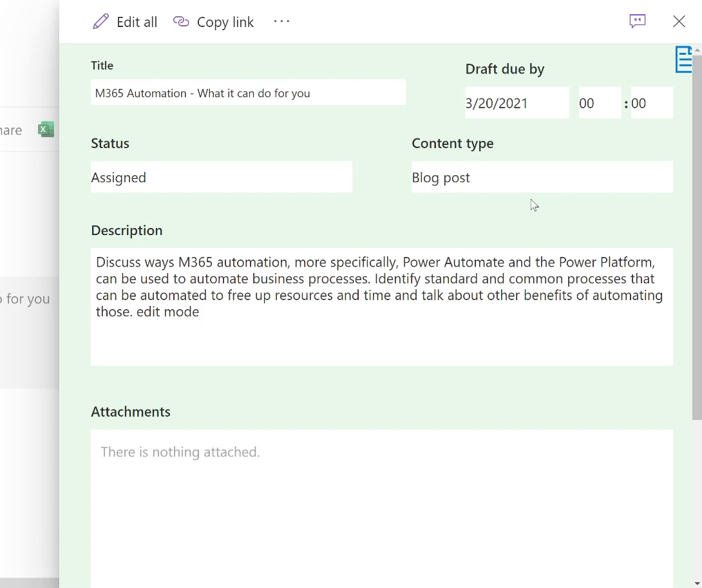Click the Description label
The image size is (702, 588).
(127, 230)
